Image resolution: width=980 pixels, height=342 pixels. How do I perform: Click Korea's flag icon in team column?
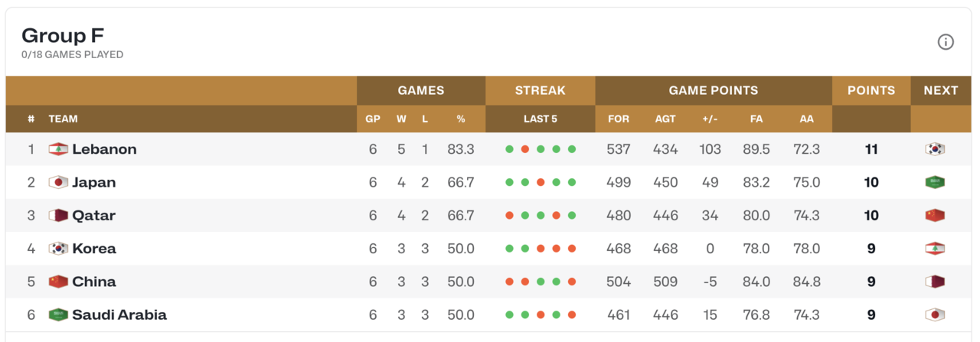pyautogui.click(x=58, y=248)
